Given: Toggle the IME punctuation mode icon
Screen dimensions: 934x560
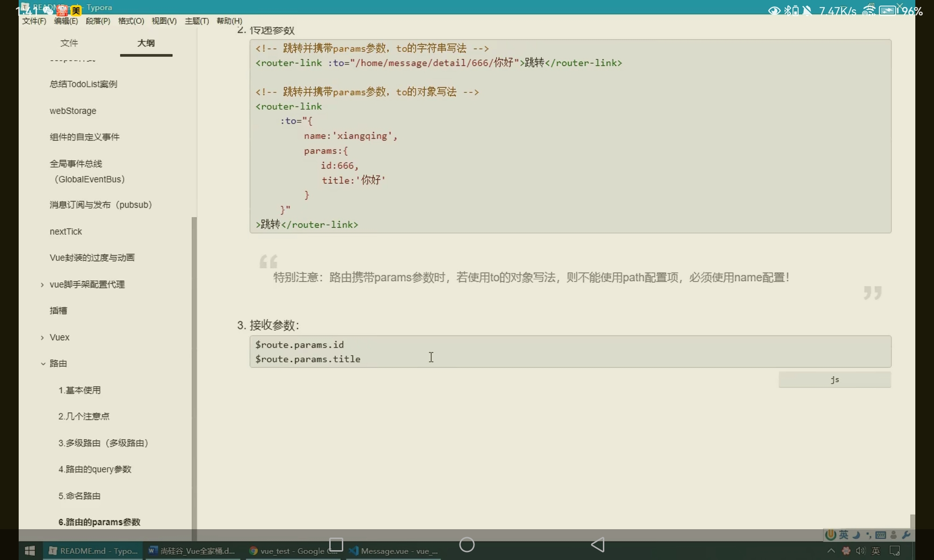Looking at the screenshot, I should pyautogui.click(x=869, y=535).
